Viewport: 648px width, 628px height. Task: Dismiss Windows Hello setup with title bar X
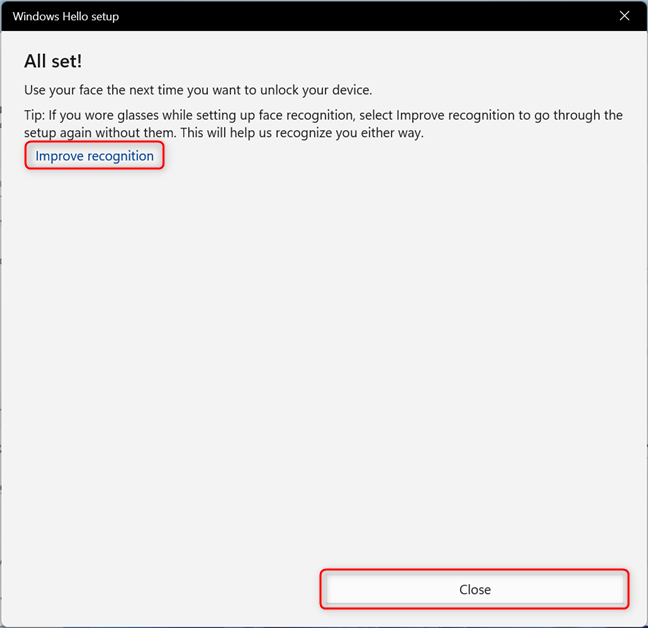coord(624,16)
